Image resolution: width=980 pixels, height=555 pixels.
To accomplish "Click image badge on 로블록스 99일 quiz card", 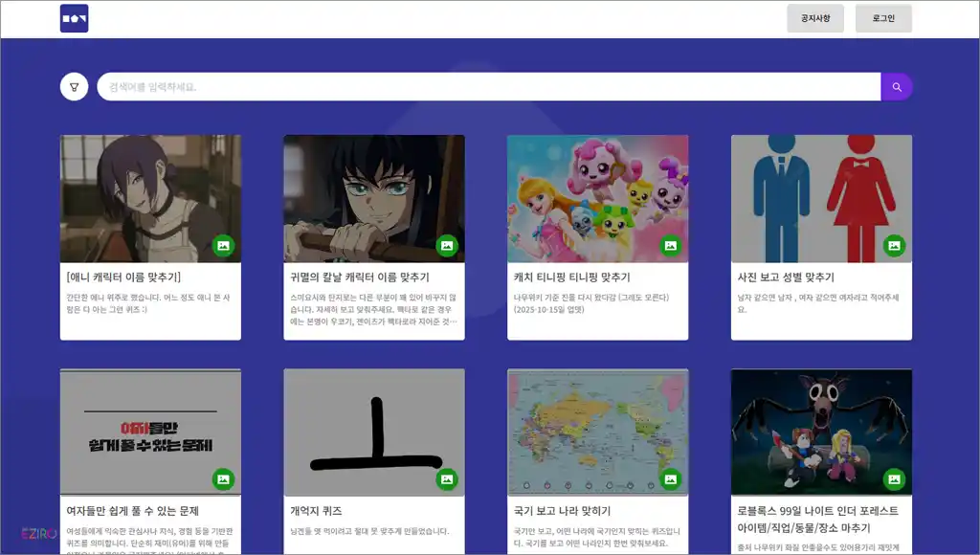I will [894, 479].
